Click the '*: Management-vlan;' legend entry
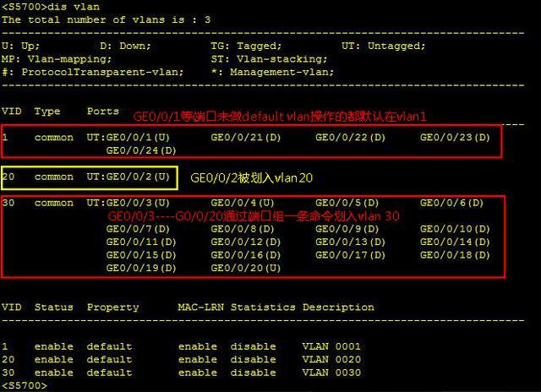 click(x=272, y=72)
